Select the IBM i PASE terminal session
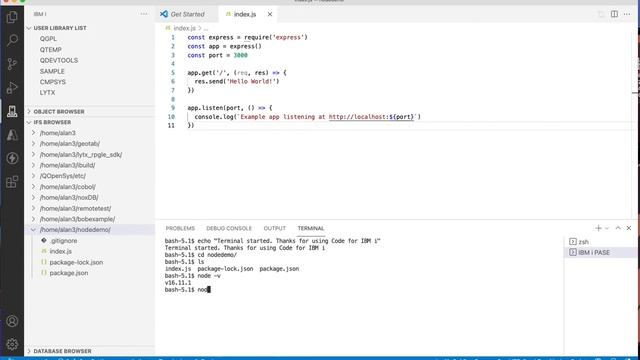The image size is (640, 360). (600, 253)
